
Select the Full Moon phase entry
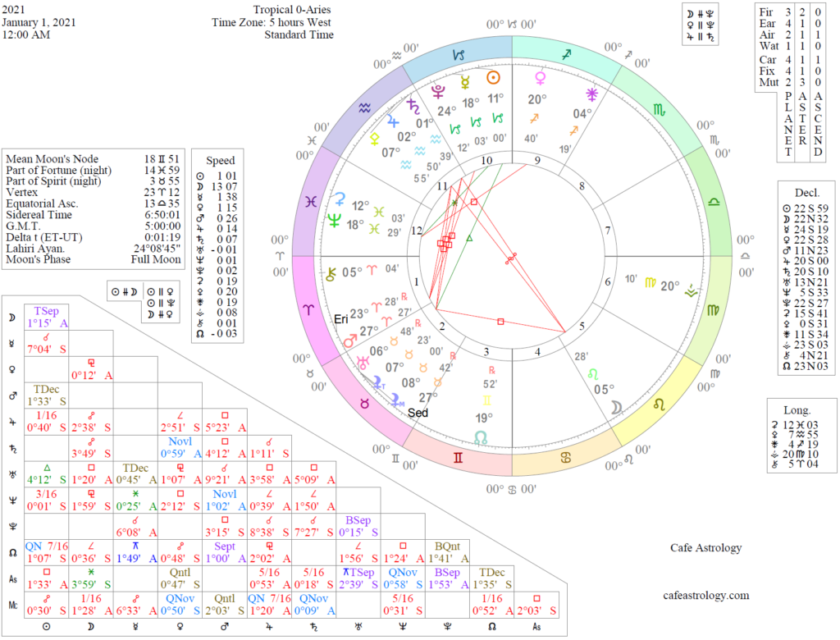[154, 259]
